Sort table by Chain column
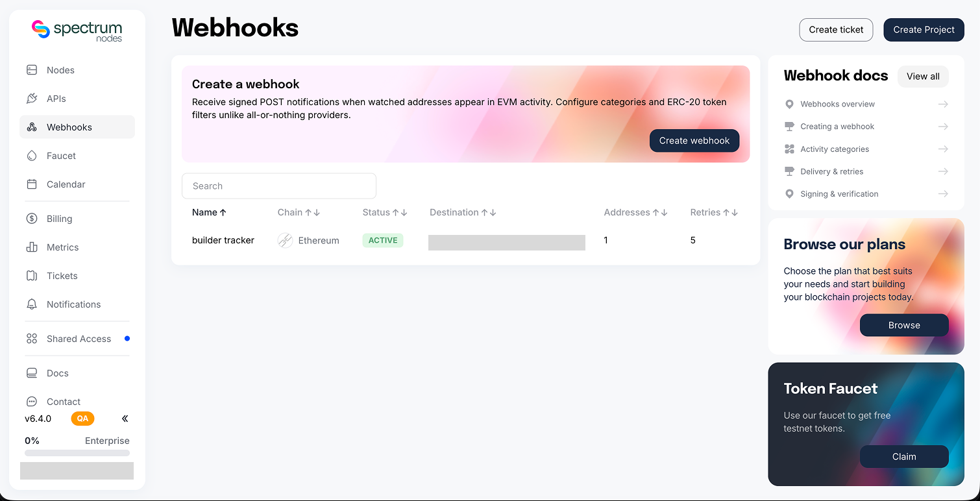Viewport: 980px width, 501px height. click(x=299, y=212)
